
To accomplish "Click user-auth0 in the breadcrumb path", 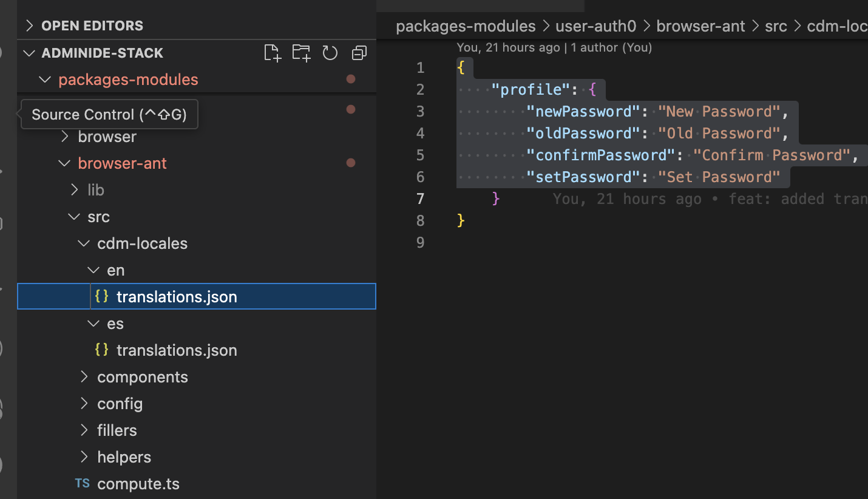I will tap(596, 26).
